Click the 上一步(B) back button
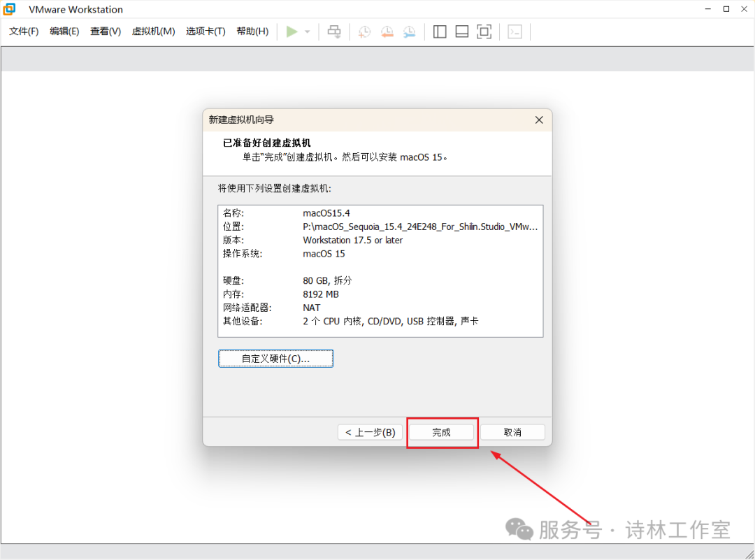Screen dimensions: 755x560 (370, 432)
